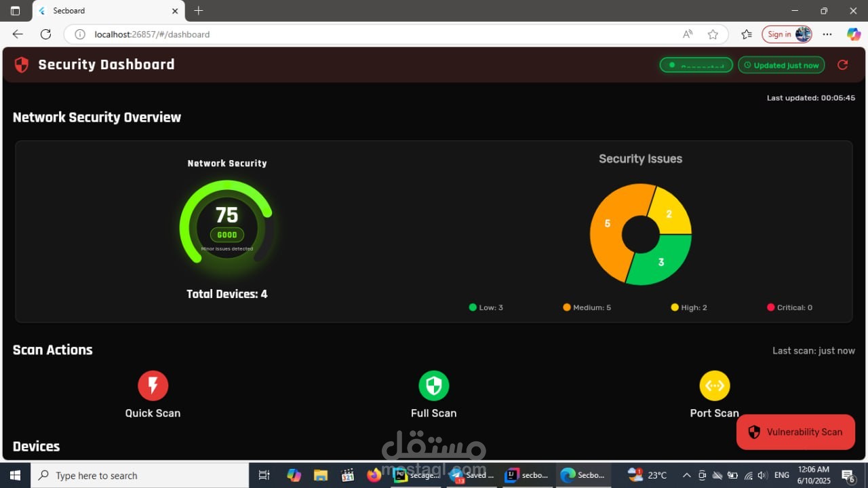Switch to the Telegram 'Saved...' taskbar window
Viewport: 868px width, 488px height.
tap(472, 475)
